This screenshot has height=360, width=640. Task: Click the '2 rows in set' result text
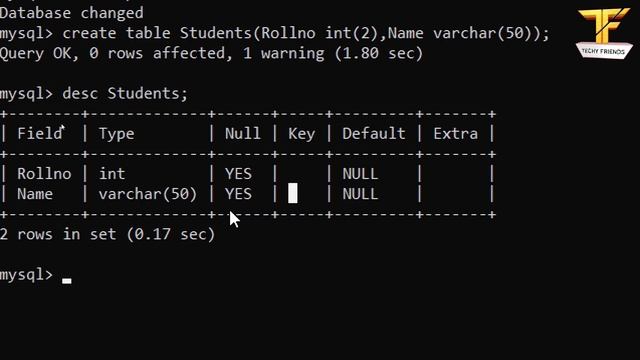coord(107,234)
